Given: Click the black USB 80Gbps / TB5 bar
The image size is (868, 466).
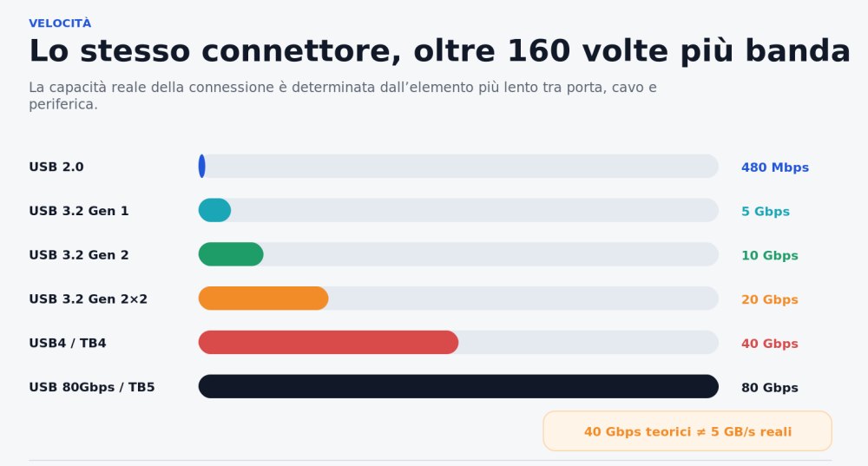Looking at the screenshot, I should pyautogui.click(x=458, y=386).
